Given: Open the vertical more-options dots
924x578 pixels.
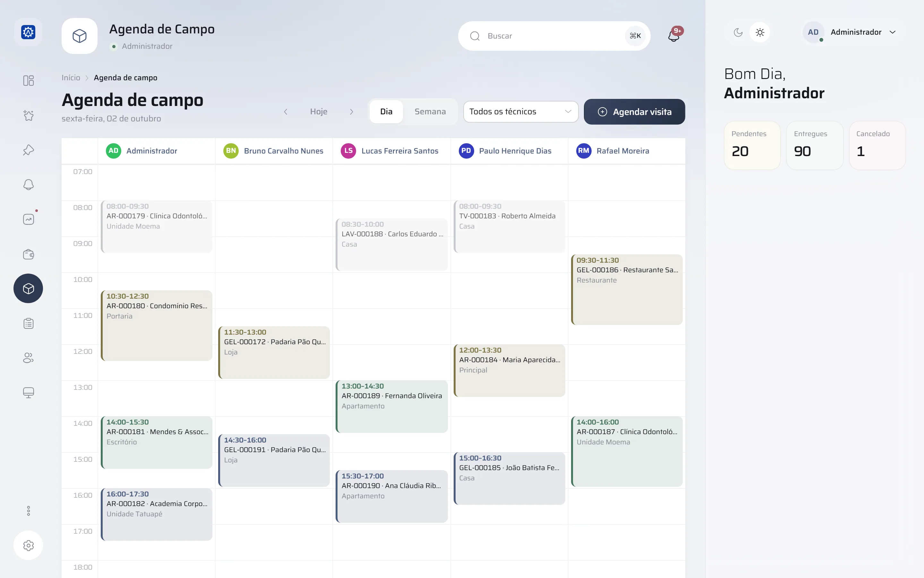Looking at the screenshot, I should [28, 511].
